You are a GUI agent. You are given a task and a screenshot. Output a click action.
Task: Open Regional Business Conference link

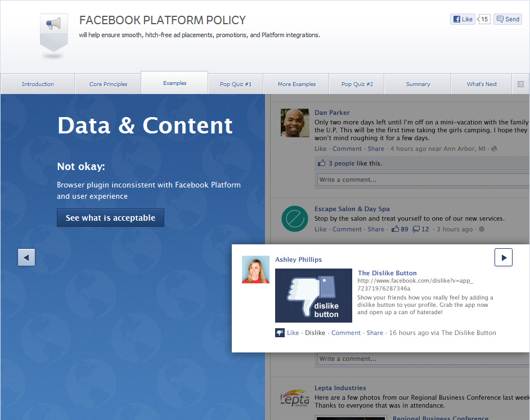(440, 418)
